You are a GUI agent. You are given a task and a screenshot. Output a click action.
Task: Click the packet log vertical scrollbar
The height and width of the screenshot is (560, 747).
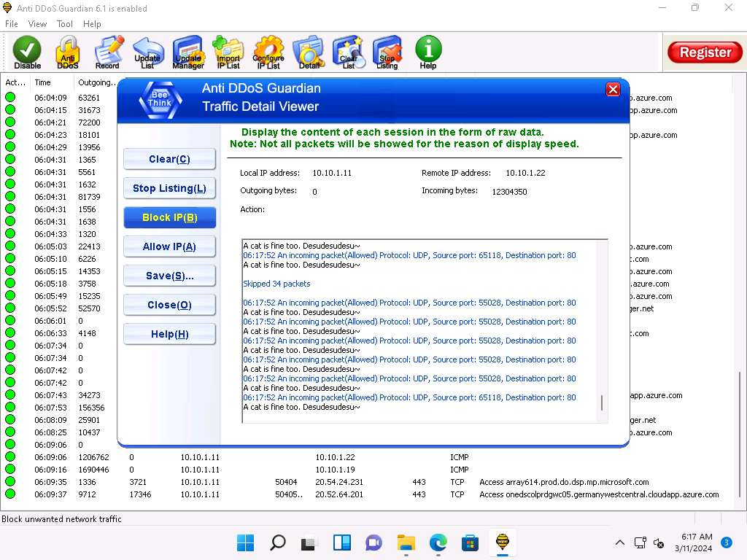602,328
